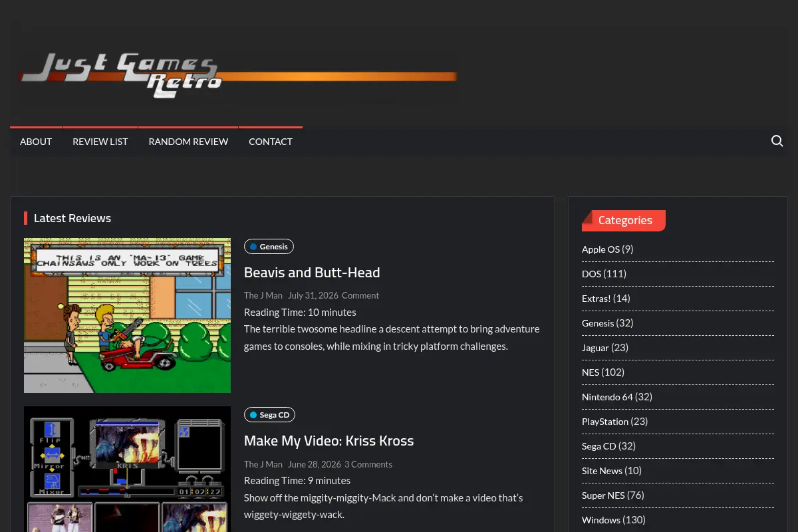Open the Kriss Kross video editor thumbnail
The height and width of the screenshot is (532, 798).
point(127,469)
